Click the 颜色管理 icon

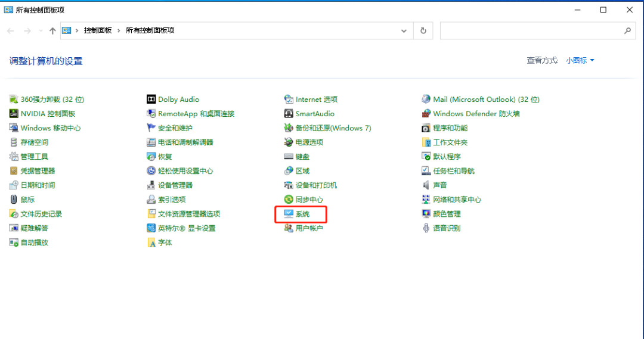(x=426, y=214)
